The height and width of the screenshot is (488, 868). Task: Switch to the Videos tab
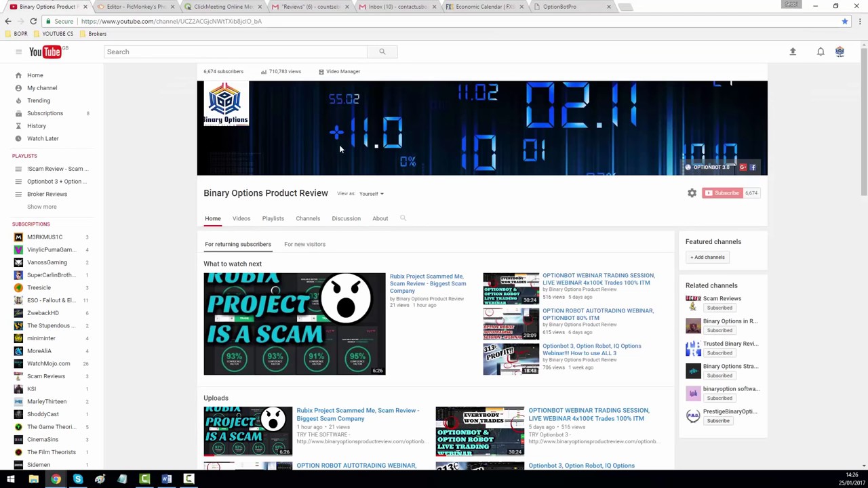tap(241, 218)
